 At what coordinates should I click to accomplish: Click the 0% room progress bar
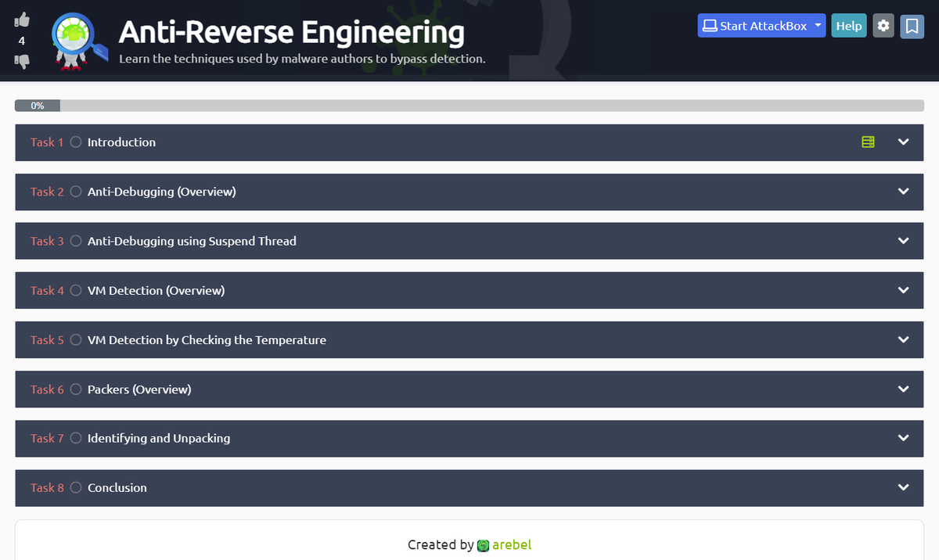[469, 106]
